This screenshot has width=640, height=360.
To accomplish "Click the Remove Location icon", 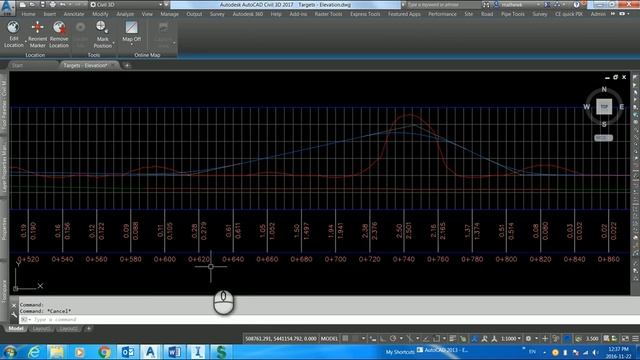I will (x=59, y=28).
